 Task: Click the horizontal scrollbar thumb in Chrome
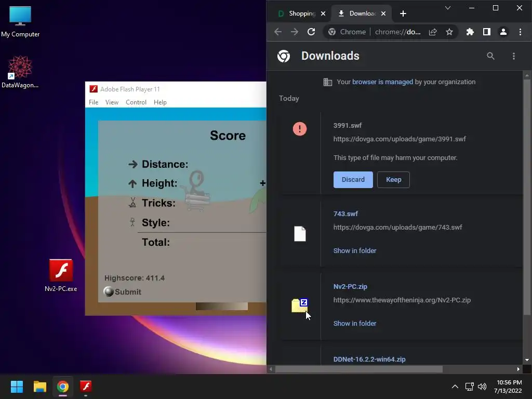click(x=358, y=369)
